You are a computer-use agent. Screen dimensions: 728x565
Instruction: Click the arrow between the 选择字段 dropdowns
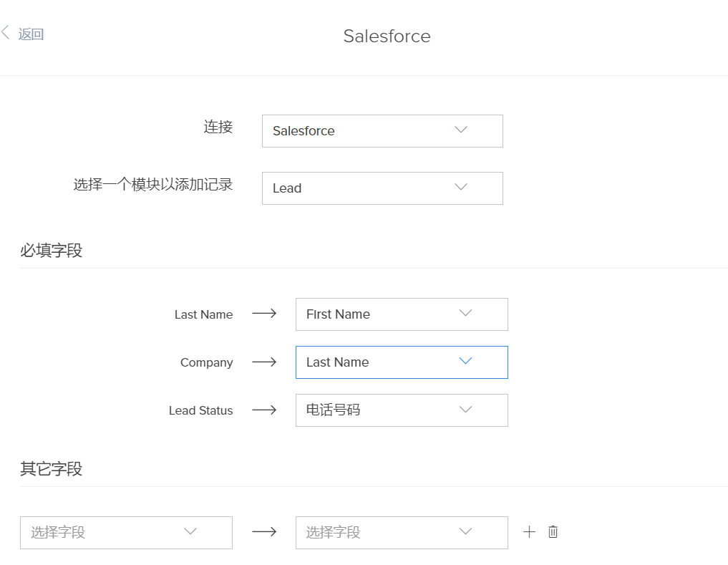(x=264, y=533)
